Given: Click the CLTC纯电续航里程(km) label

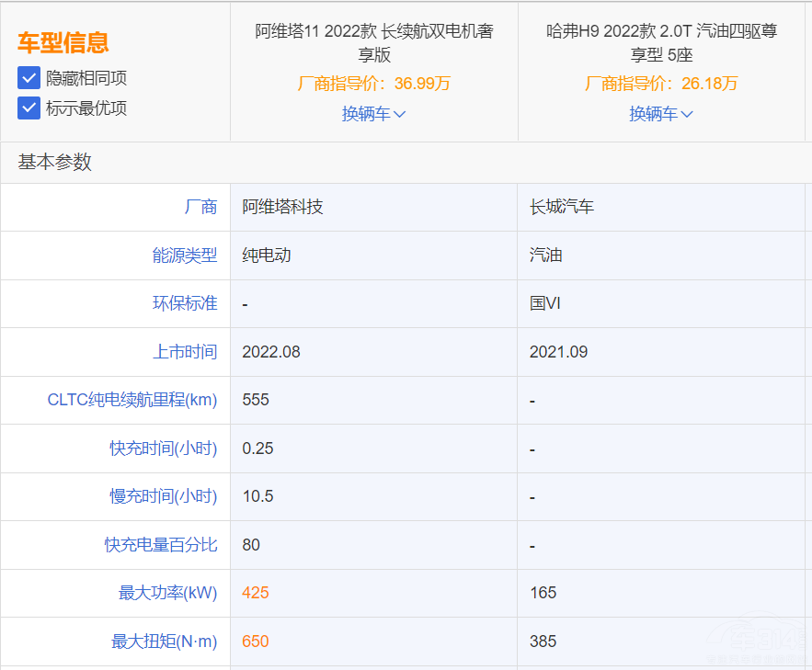Looking at the screenshot, I should pos(132,400).
